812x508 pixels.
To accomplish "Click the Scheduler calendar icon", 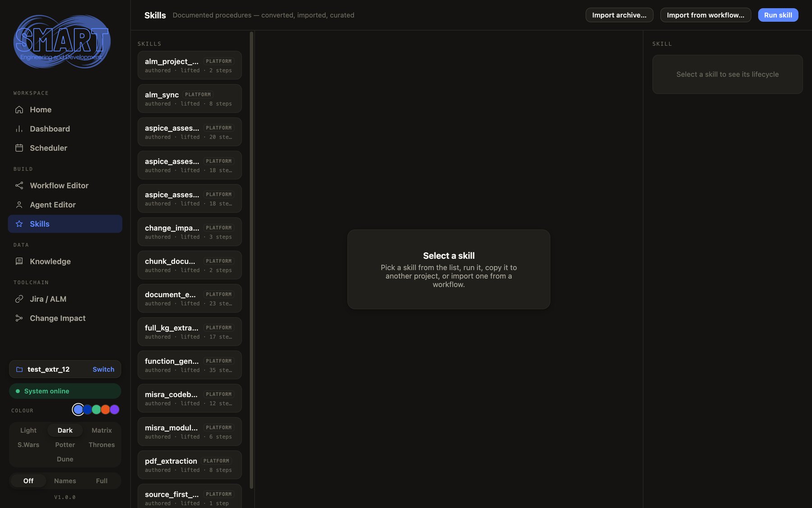I will click(x=19, y=148).
